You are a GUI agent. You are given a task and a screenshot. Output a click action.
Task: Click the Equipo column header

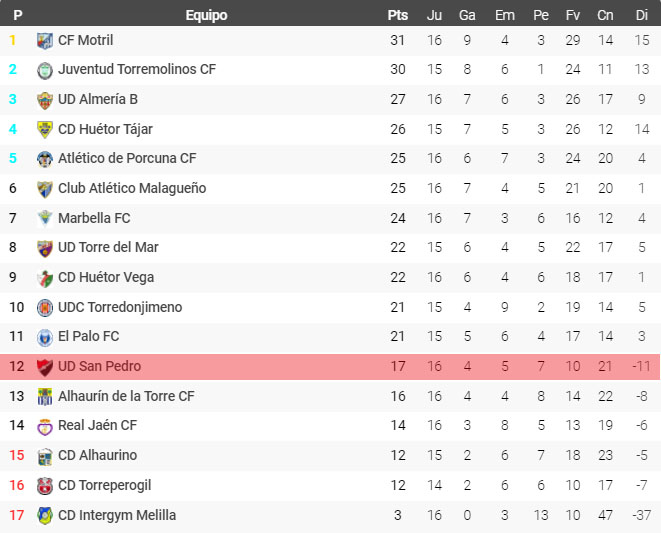[x=206, y=15]
